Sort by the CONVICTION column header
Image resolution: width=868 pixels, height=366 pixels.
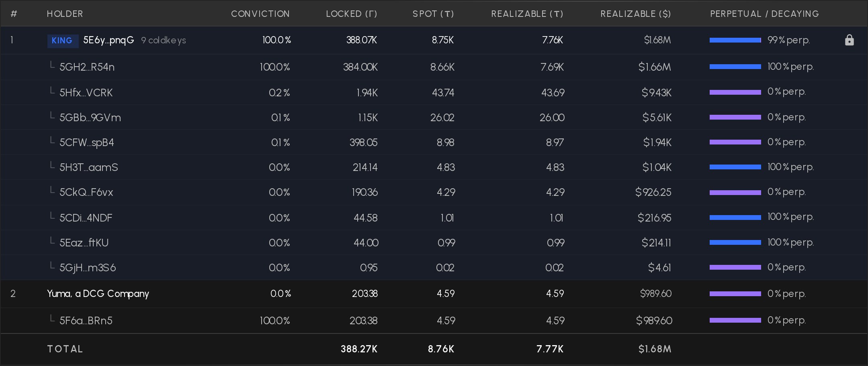click(260, 14)
